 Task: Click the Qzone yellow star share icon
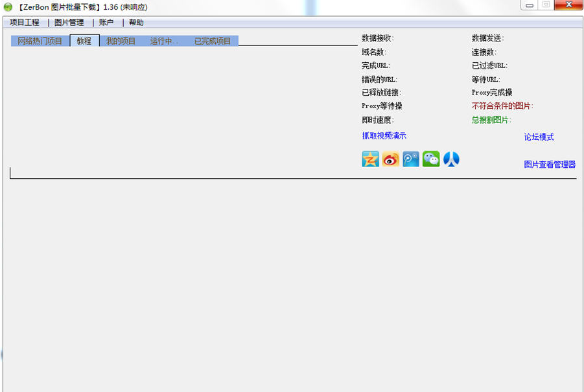point(370,159)
